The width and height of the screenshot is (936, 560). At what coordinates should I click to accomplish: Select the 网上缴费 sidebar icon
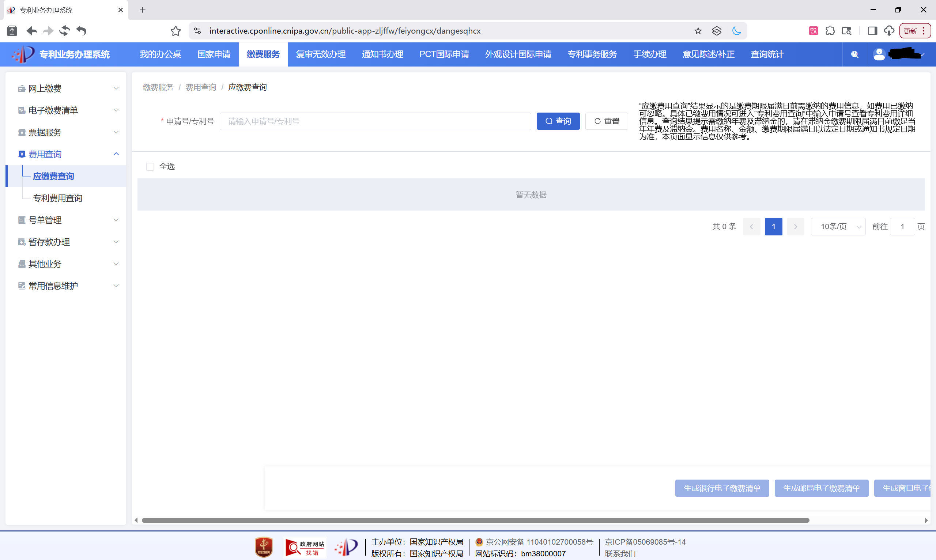pos(22,88)
